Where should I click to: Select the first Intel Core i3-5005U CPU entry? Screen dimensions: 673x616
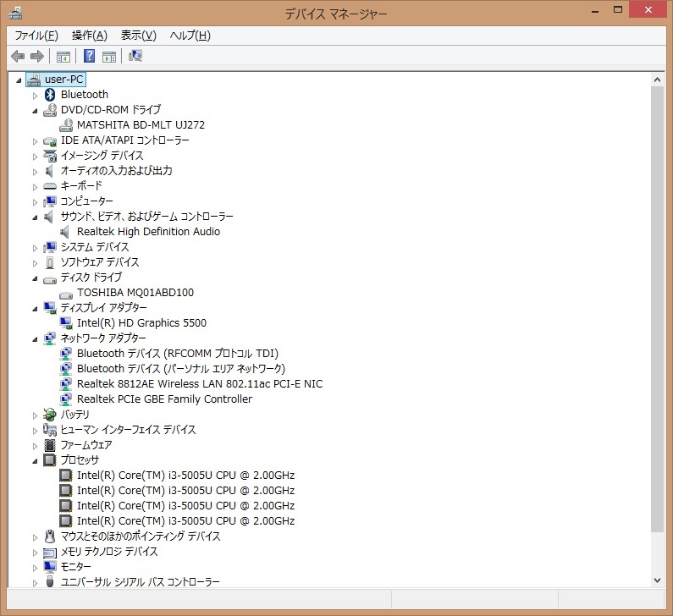click(x=185, y=476)
